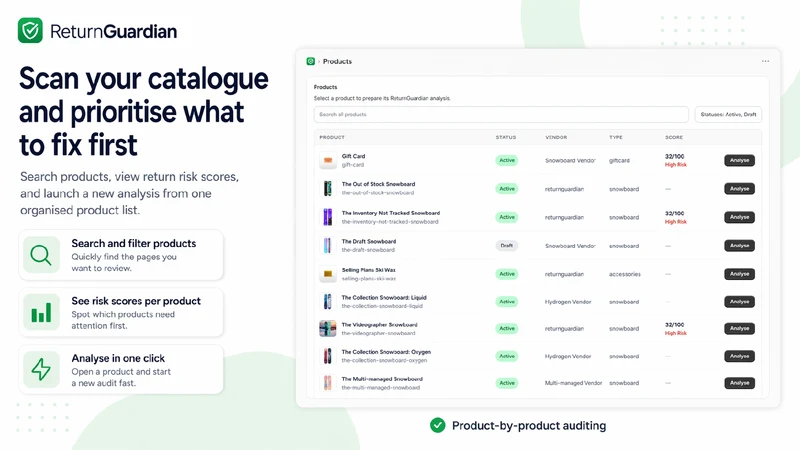Image resolution: width=800 pixels, height=450 pixels.
Task: Click the app icon in Products breadcrumb
Action: click(310, 61)
